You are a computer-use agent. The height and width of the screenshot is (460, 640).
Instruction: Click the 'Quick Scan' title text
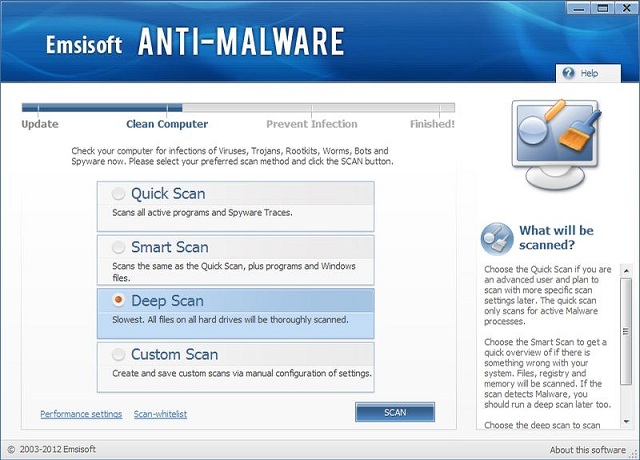coord(168,193)
